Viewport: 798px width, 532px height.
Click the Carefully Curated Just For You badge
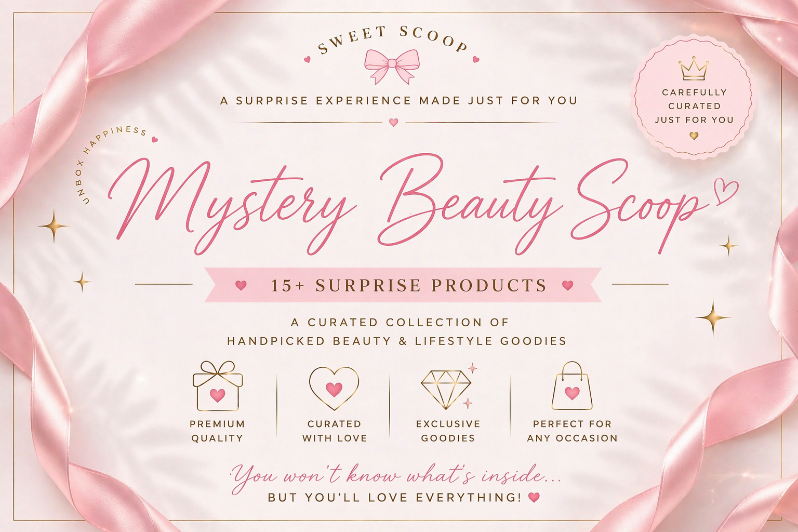click(x=694, y=96)
